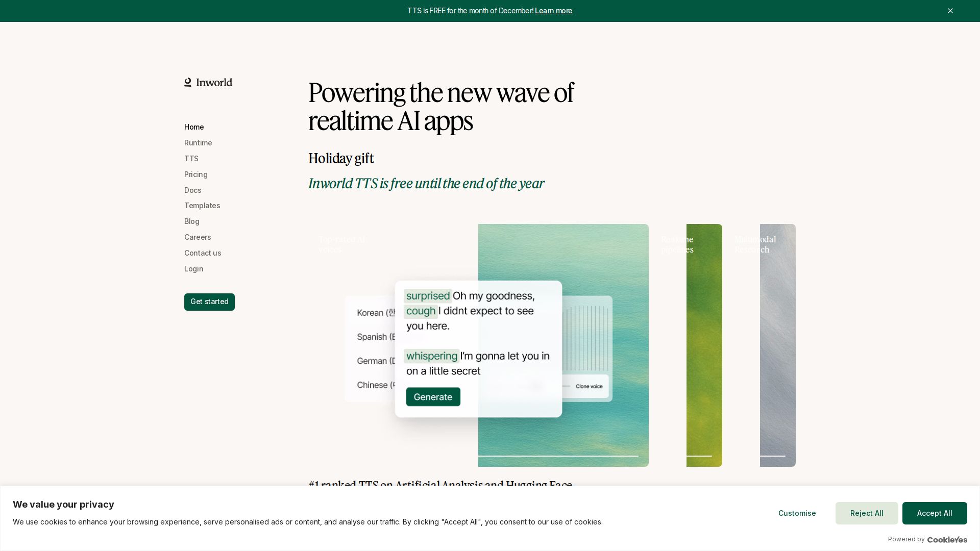This screenshot has width=980, height=551.
Task: Open the Learn more banner link
Action: 553,11
